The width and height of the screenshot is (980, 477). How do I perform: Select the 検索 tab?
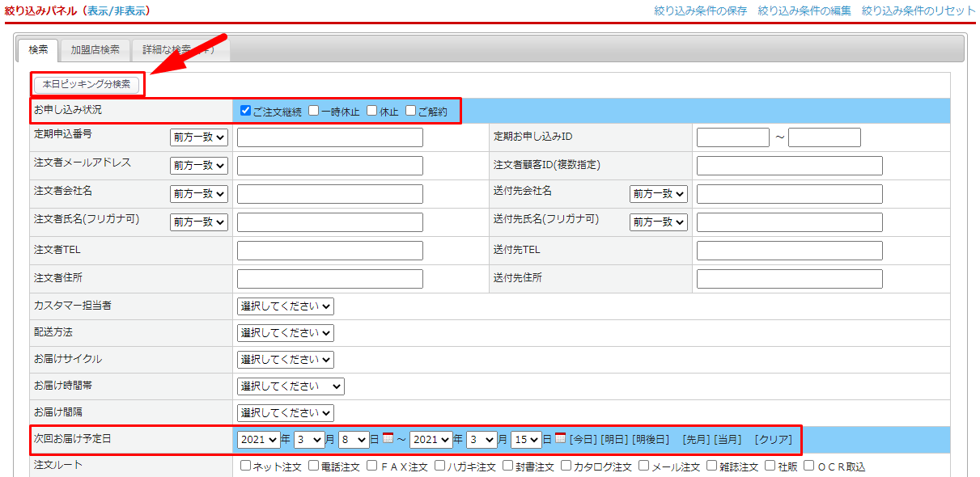(x=38, y=50)
